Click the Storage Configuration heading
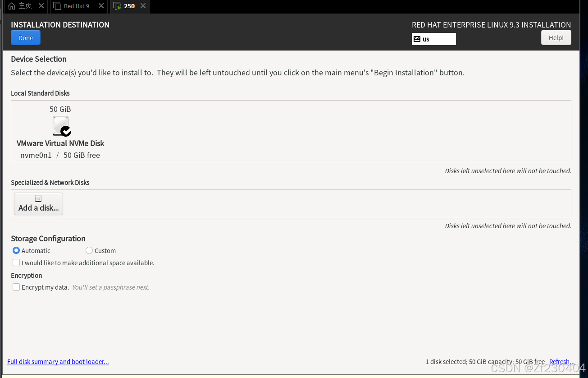588x378 pixels. 48,239
